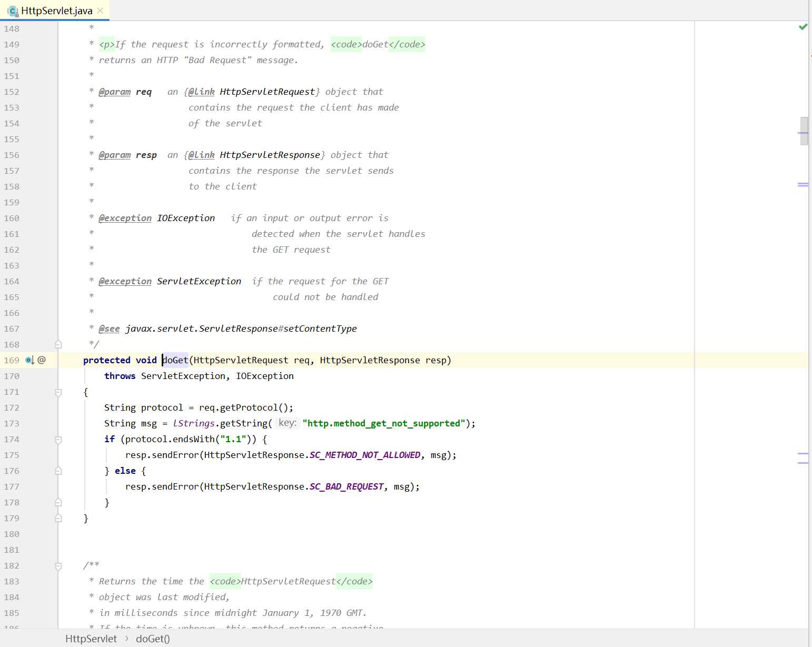Click the @ annotation gutter icon at line 169
The height and width of the screenshot is (647, 812).
coord(42,360)
